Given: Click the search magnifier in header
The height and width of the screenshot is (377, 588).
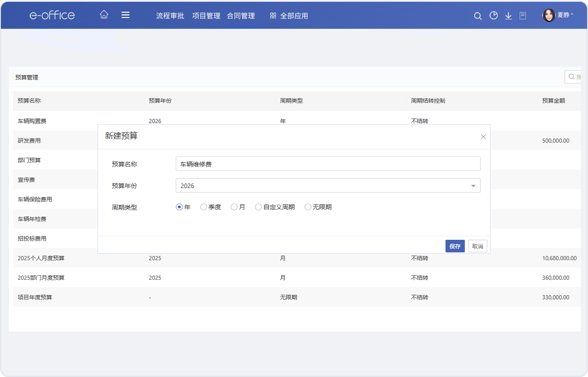Looking at the screenshot, I should [x=478, y=16].
